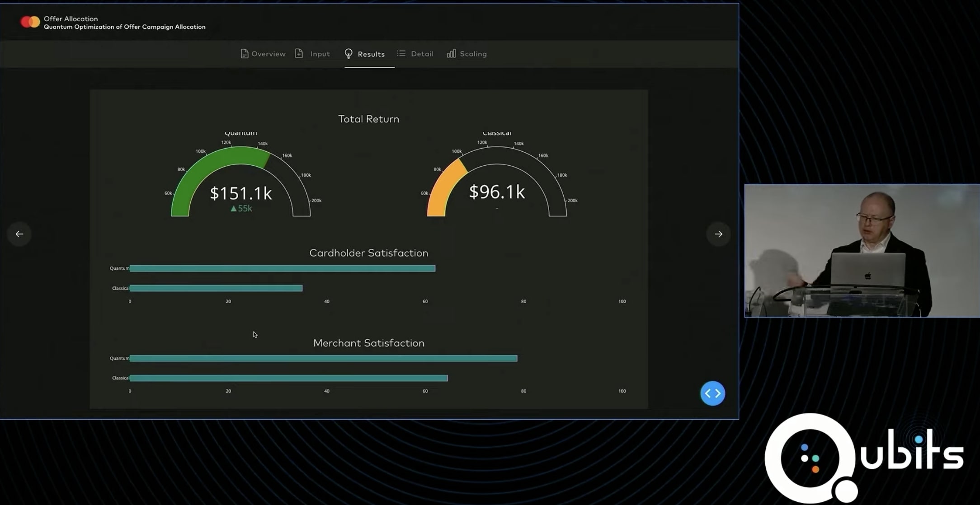Click the Scaling bar-chart icon
Image resolution: width=980 pixels, height=505 pixels.
[x=451, y=54]
